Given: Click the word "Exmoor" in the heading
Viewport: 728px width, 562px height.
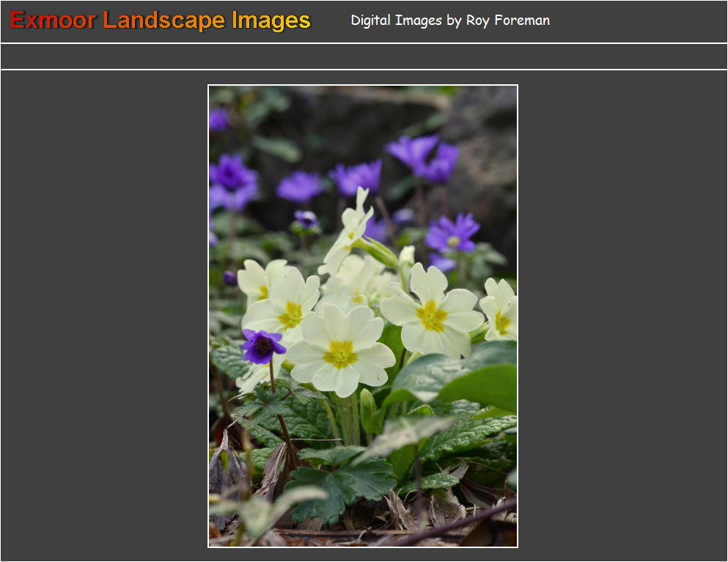Looking at the screenshot, I should tap(53, 21).
